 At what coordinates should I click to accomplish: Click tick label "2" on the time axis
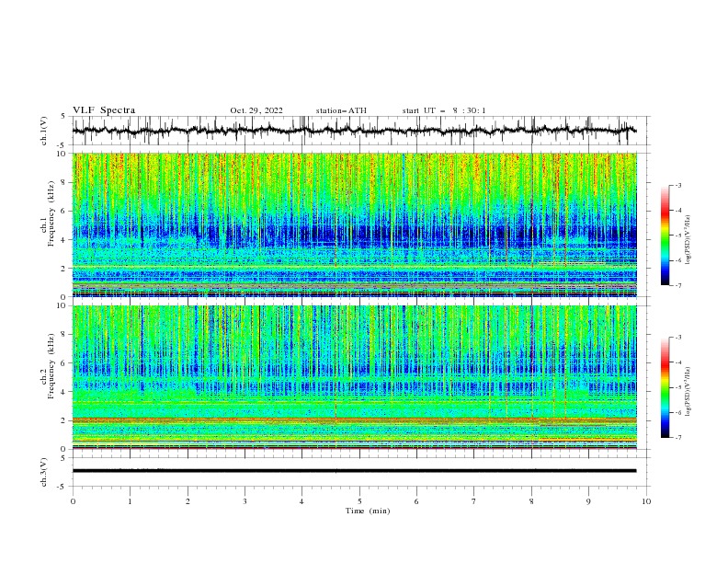(188, 501)
